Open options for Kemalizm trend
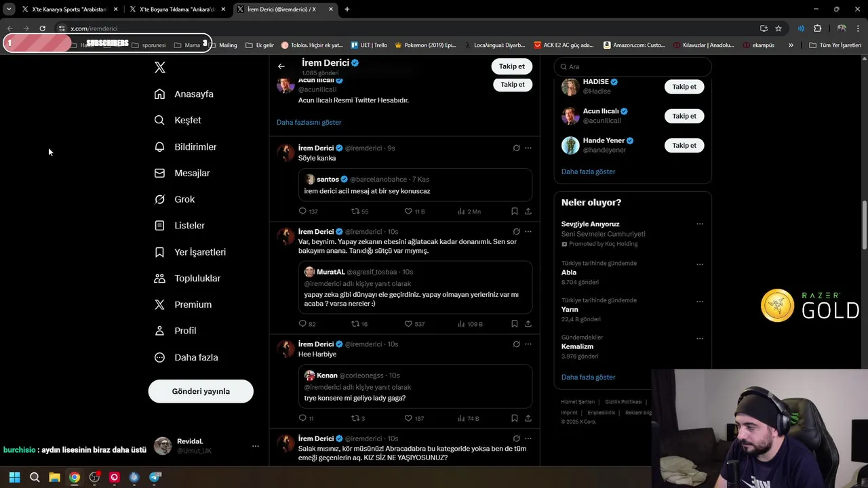Image resolution: width=868 pixels, height=488 pixels. coord(700,339)
